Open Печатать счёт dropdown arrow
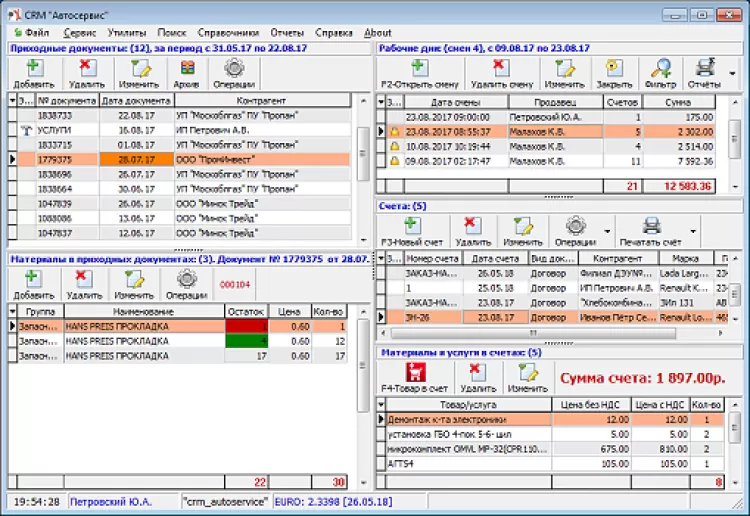Image resolution: width=750 pixels, height=516 pixels. [693, 230]
